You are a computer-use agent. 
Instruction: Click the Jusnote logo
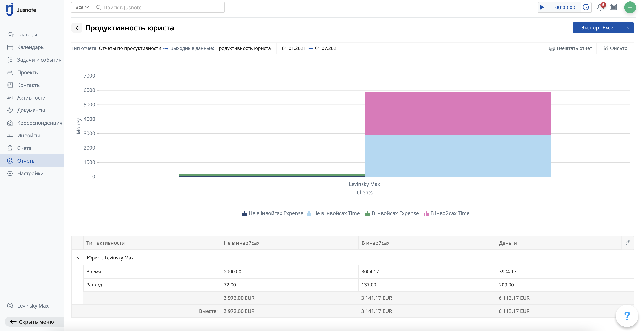[x=21, y=10]
